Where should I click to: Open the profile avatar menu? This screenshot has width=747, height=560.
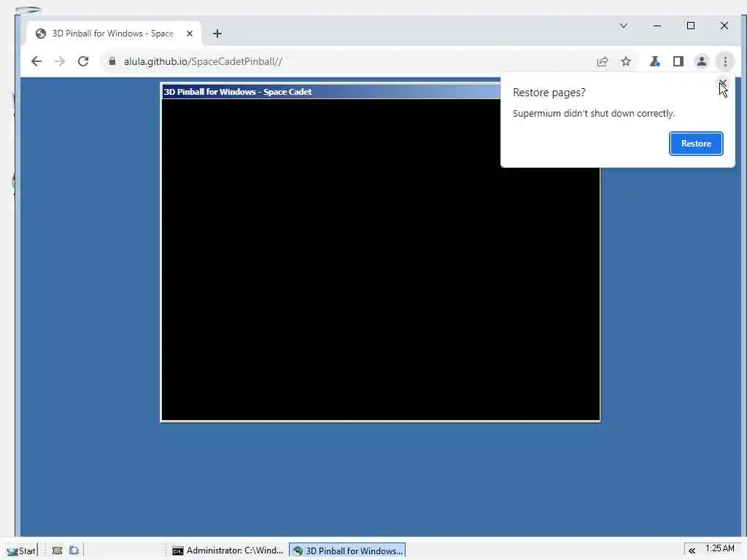(702, 61)
